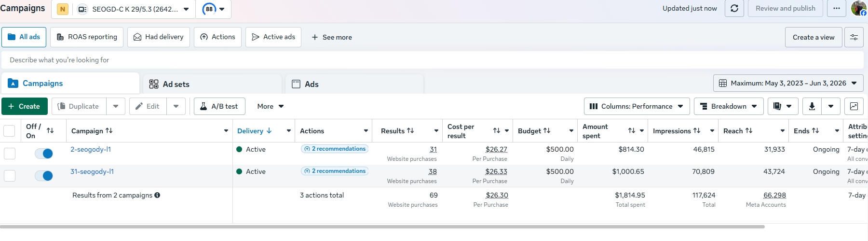
Task: Click Review and publish button
Action: point(786,8)
